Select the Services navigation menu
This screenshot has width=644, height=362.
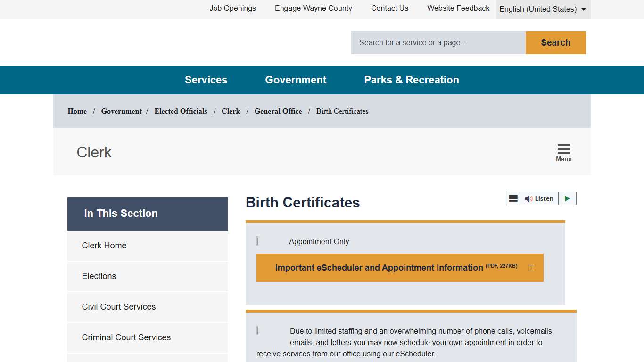206,80
